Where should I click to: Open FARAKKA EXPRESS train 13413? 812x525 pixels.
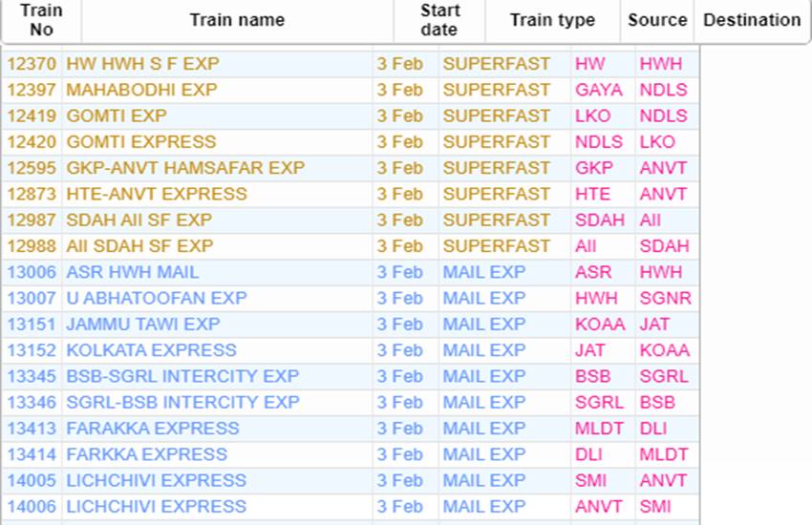tap(153, 428)
